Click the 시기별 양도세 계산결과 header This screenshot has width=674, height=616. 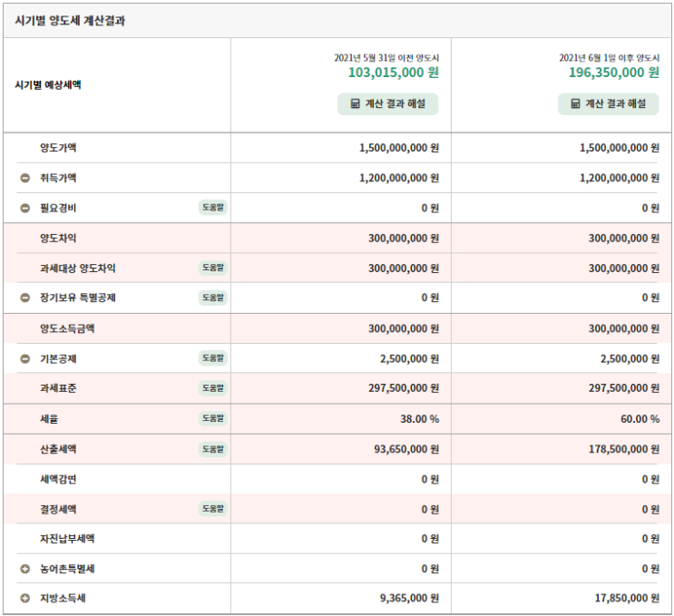(70, 21)
